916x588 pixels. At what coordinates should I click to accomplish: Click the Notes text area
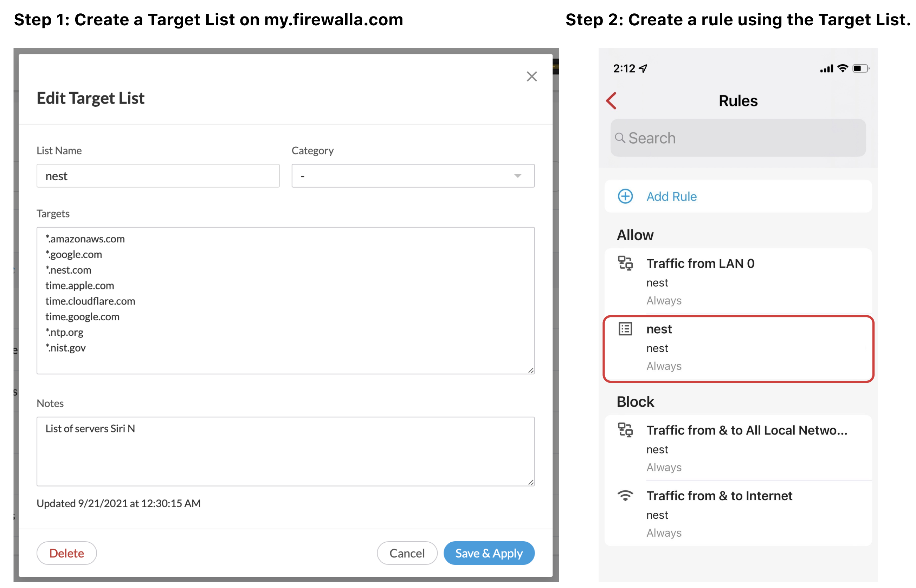(286, 451)
